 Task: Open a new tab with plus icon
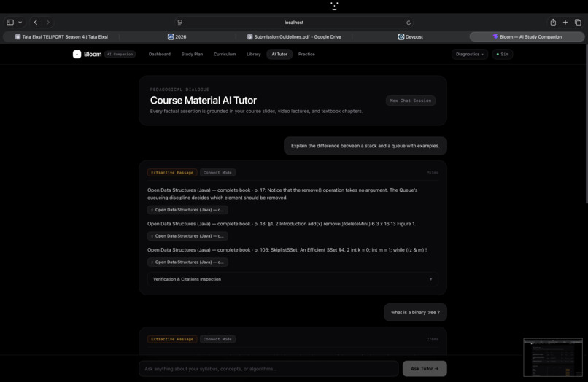pos(565,23)
